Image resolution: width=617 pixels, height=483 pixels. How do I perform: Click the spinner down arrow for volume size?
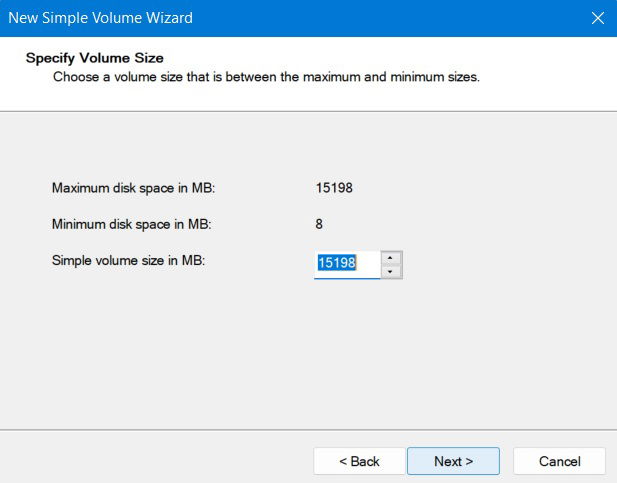(x=391, y=271)
